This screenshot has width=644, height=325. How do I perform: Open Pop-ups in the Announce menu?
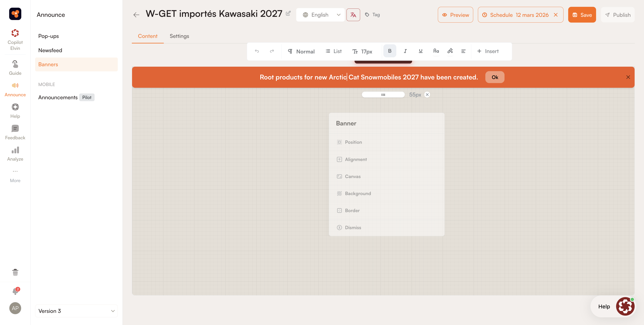(49, 36)
